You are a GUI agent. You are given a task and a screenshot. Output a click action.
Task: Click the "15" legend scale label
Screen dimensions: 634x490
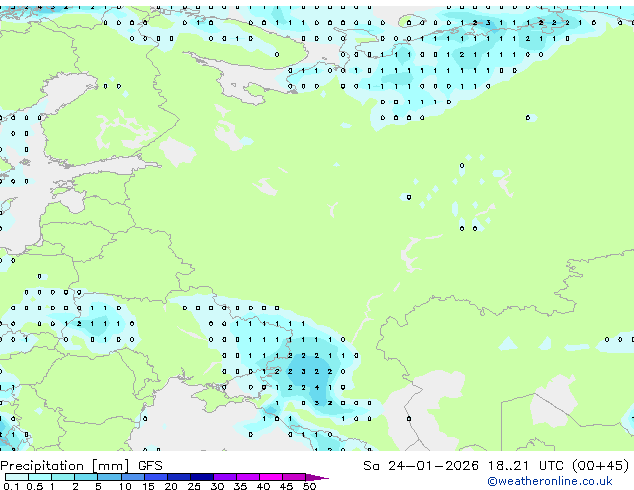tap(148, 486)
